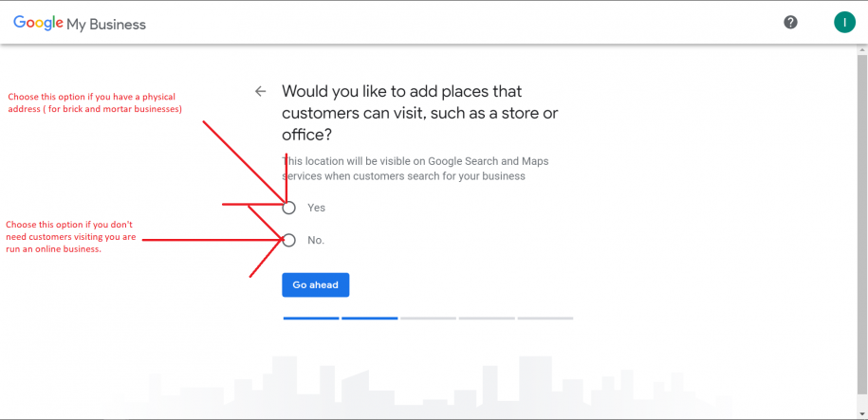This screenshot has height=420, width=868.
Task: Go back using the left arrow
Action: 261,91
